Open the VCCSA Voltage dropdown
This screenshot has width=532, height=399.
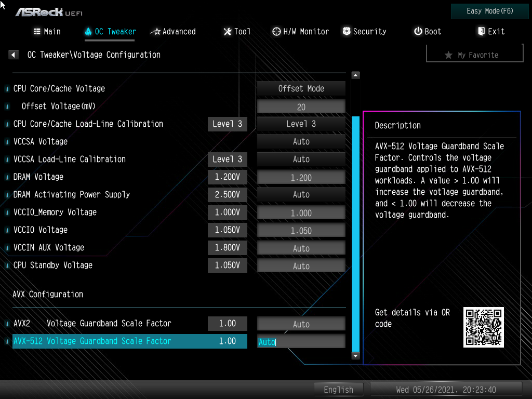tap(301, 141)
